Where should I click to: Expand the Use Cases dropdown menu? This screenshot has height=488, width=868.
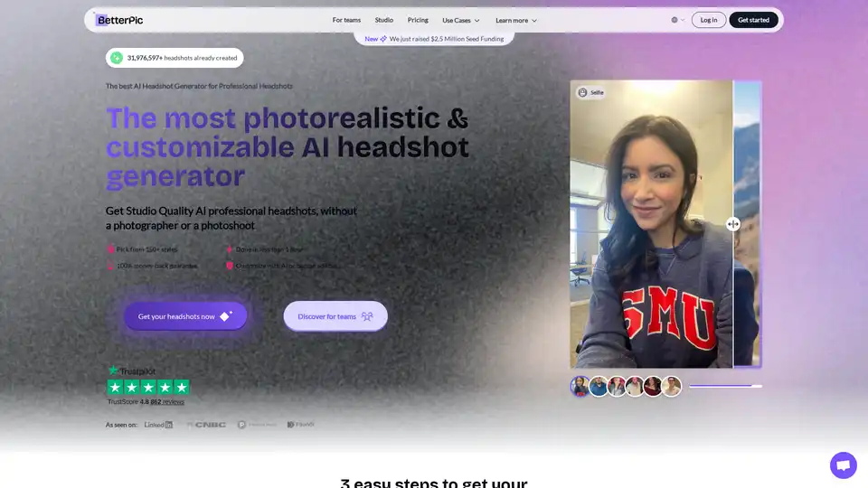pyautogui.click(x=461, y=20)
